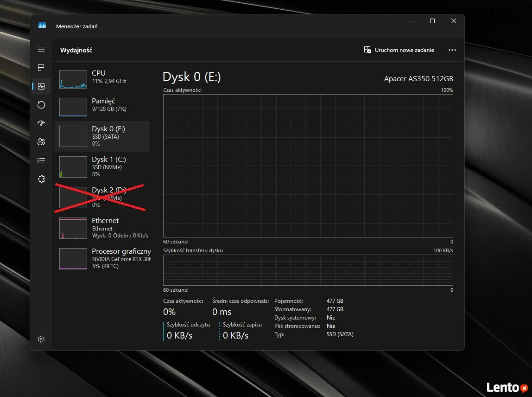Click the disk activity time graph

tap(308, 166)
